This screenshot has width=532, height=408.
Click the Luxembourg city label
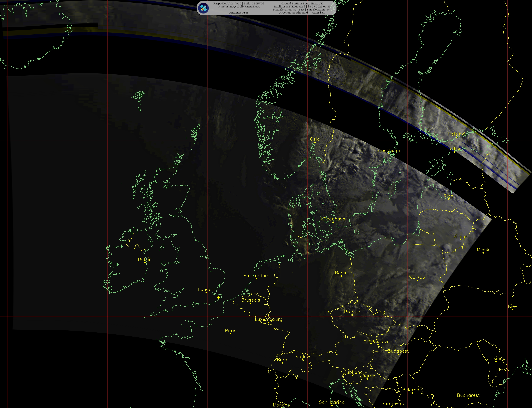click(269, 319)
